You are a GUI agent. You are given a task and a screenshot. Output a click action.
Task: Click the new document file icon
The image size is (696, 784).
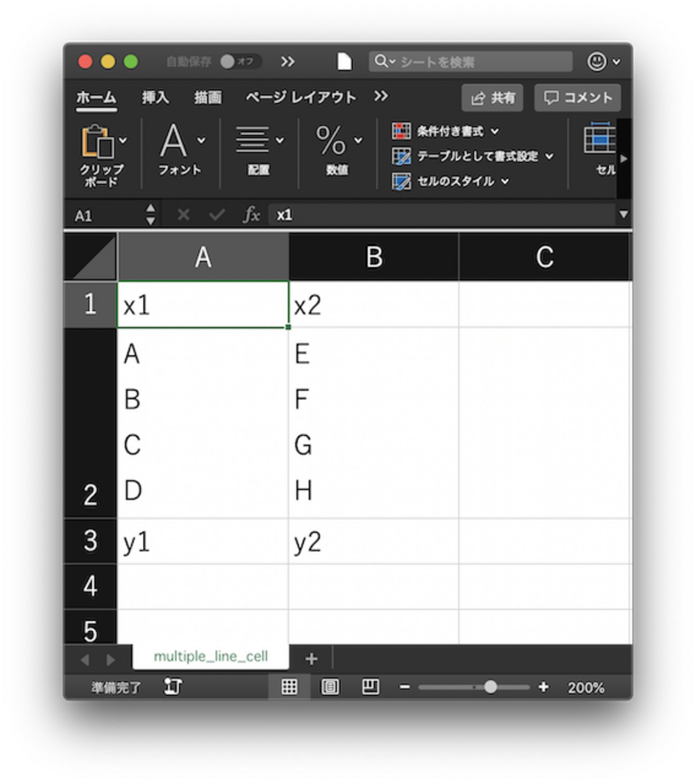click(x=344, y=62)
